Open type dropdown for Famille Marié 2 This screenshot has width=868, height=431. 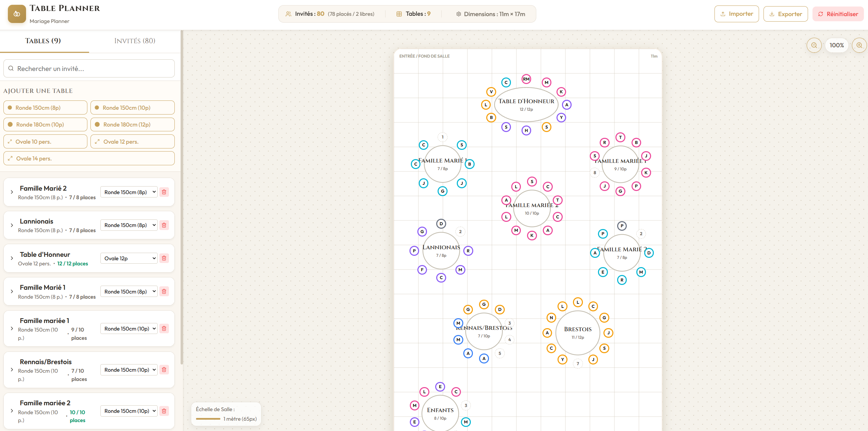click(x=129, y=192)
